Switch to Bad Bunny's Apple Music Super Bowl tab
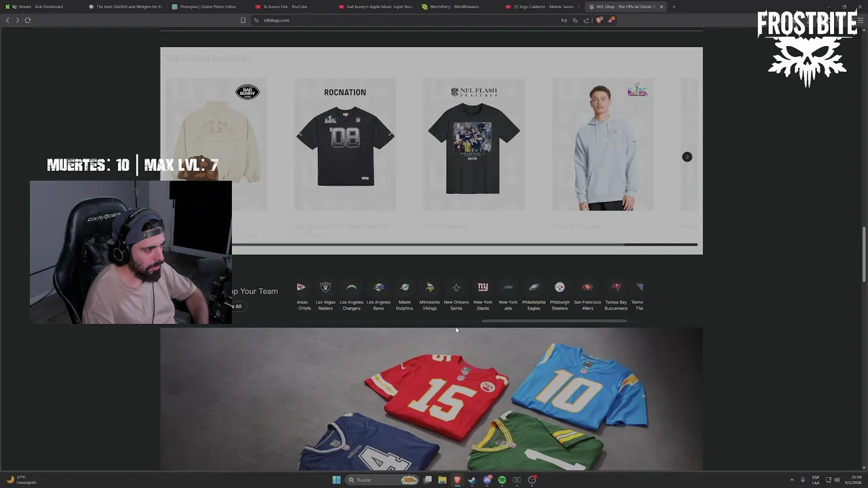 [377, 7]
